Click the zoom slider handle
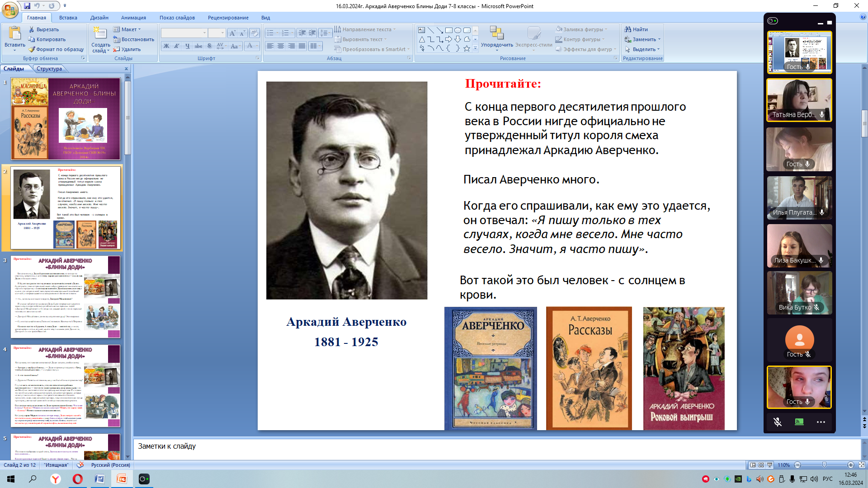This screenshot has height=488, width=868. [824, 465]
